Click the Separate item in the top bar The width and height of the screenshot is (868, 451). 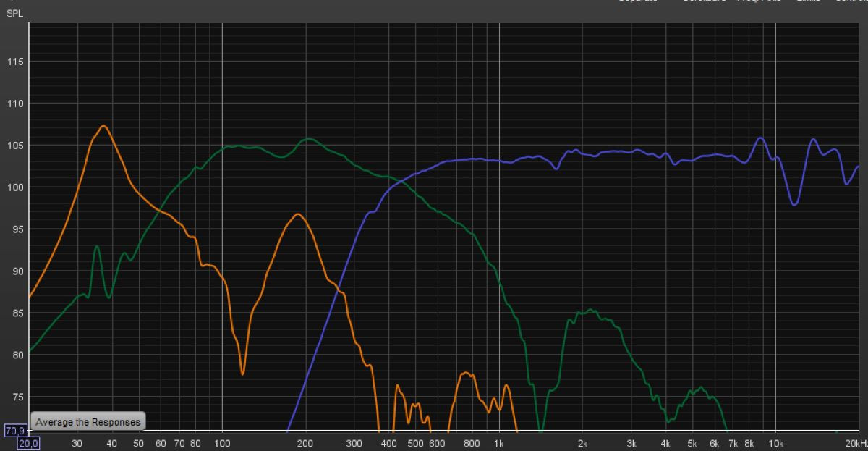click(638, 1)
